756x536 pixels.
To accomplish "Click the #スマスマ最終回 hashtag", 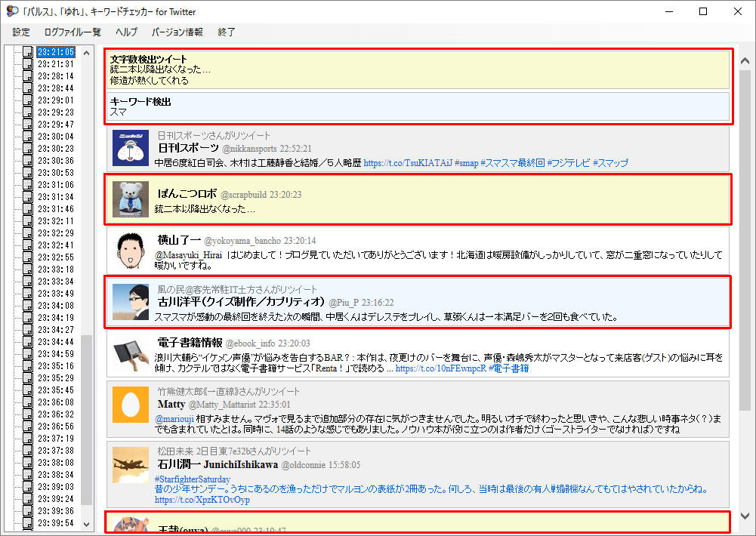I will point(513,163).
